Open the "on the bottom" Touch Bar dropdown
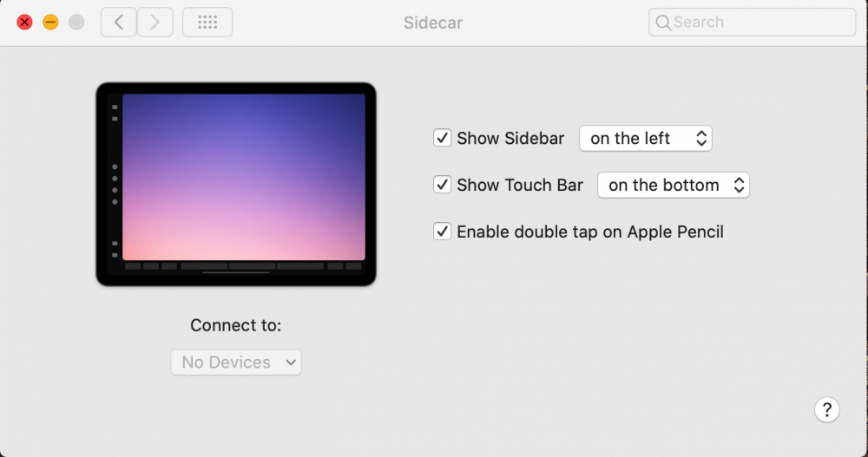This screenshot has width=868, height=457. 674,185
